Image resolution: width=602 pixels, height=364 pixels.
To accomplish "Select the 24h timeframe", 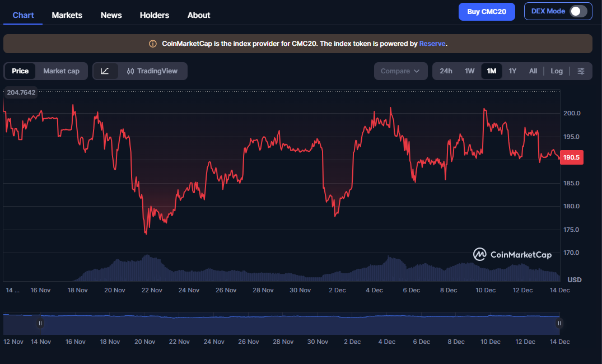I will (445, 71).
